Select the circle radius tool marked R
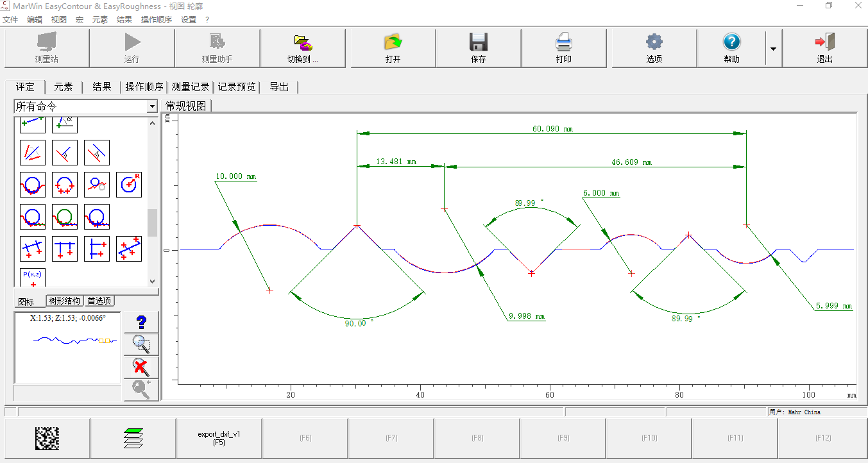Viewport: 868px width, 463px height. (129, 185)
